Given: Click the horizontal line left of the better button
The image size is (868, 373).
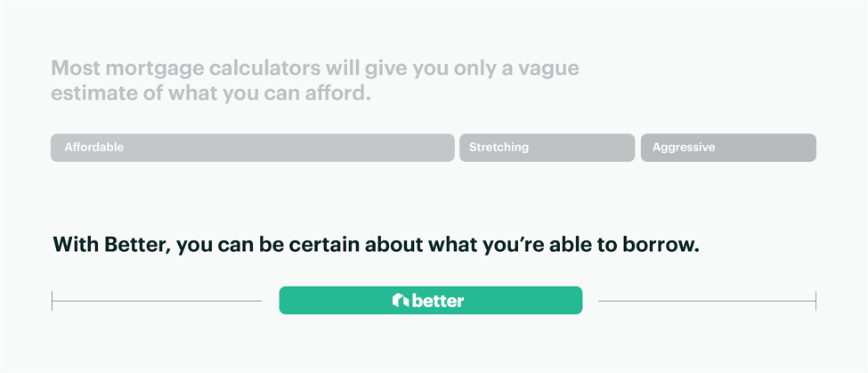Looking at the screenshot, I should 158,301.
